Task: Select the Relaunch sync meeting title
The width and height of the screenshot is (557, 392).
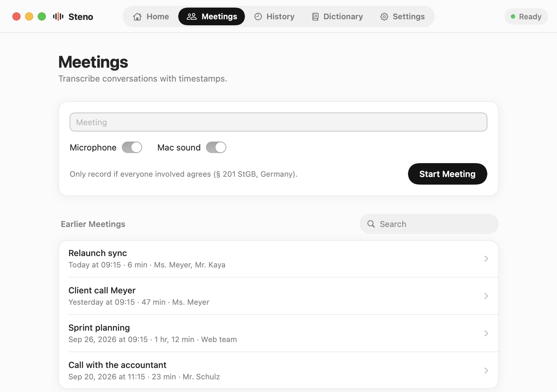Action: (x=98, y=253)
